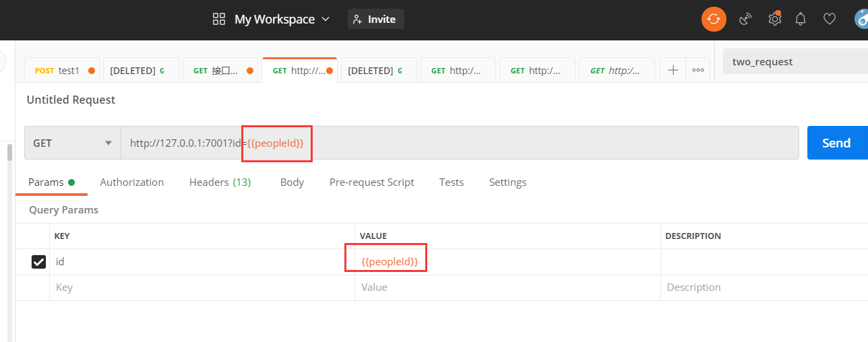Click the Send button
The image size is (868, 342).
[x=836, y=143]
